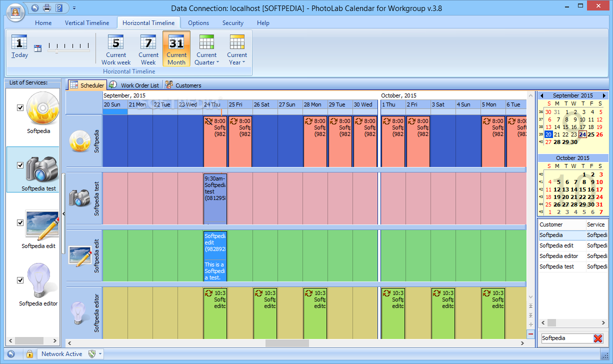Viewport: 613px width, 364px height.
Task: Expand the quick access toolbar customize arrow
Action: tap(74, 8)
